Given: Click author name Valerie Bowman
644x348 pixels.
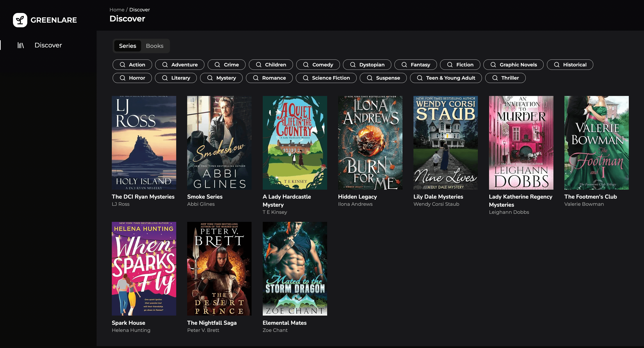Looking at the screenshot, I should pyautogui.click(x=584, y=204).
